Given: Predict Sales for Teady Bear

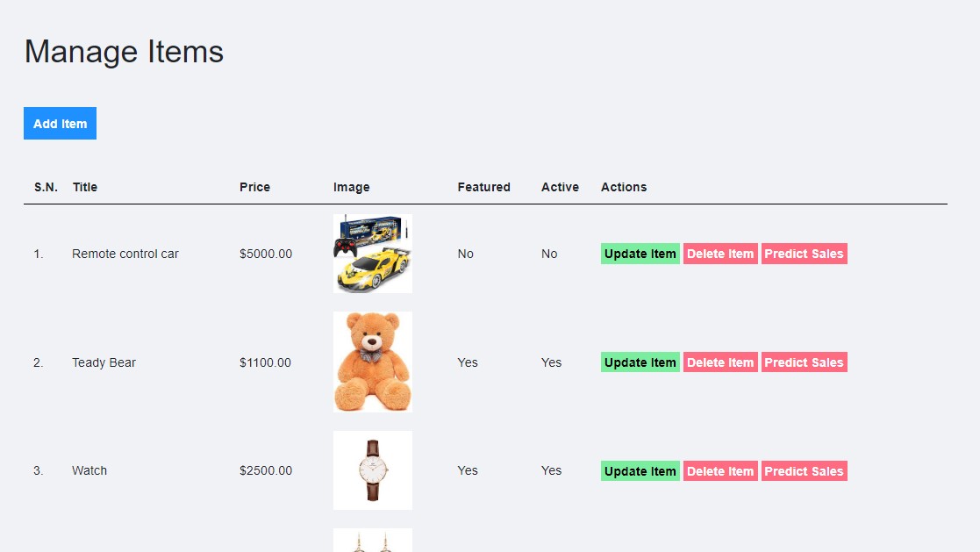Looking at the screenshot, I should click(804, 362).
